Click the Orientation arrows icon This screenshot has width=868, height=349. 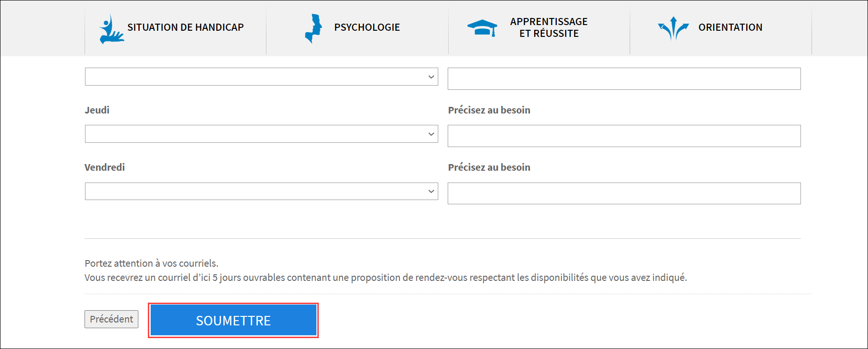(673, 28)
